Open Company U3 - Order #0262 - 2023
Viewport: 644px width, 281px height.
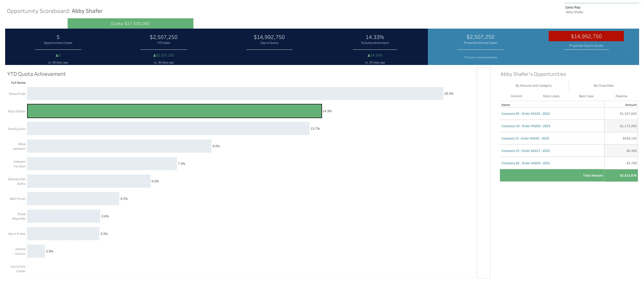(526, 126)
